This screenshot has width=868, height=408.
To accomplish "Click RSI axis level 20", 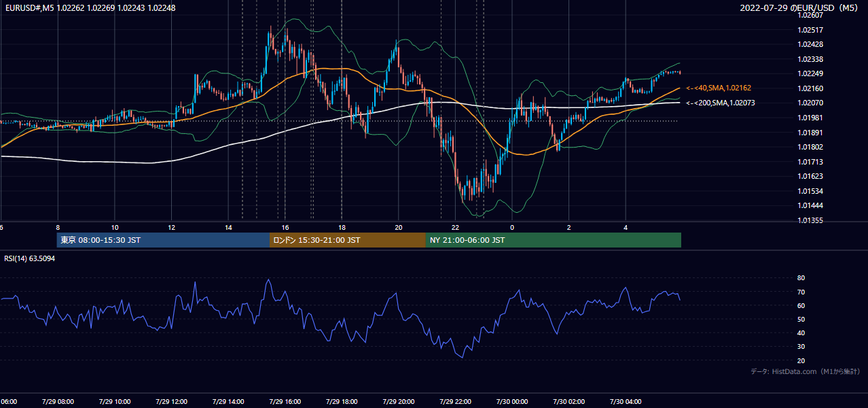I will click(x=801, y=360).
